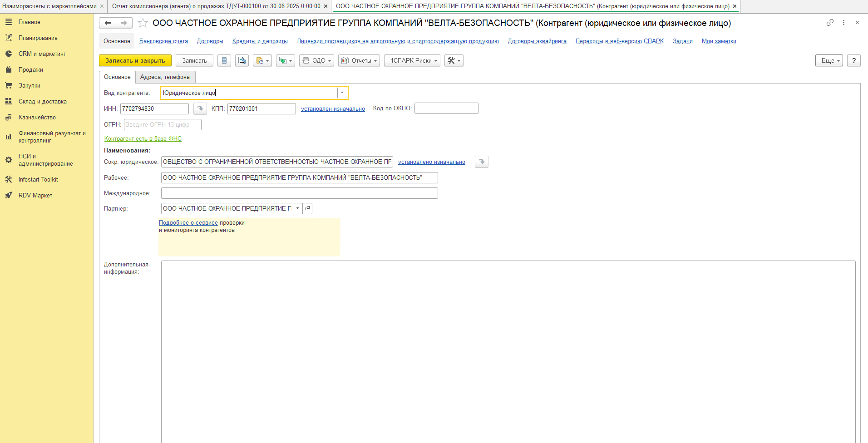The height and width of the screenshot is (443, 868).
Task: Expand the Партнер field dropdown arrow
Action: pyautogui.click(x=298, y=208)
